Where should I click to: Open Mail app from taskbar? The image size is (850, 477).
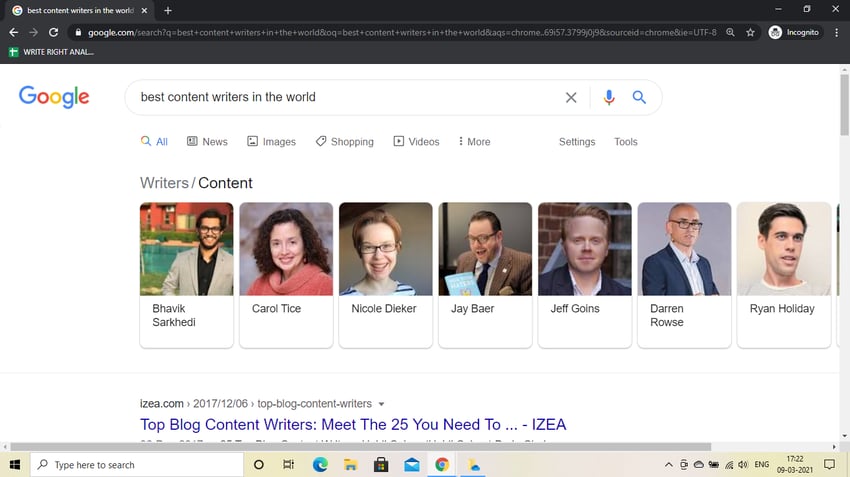tap(411, 465)
